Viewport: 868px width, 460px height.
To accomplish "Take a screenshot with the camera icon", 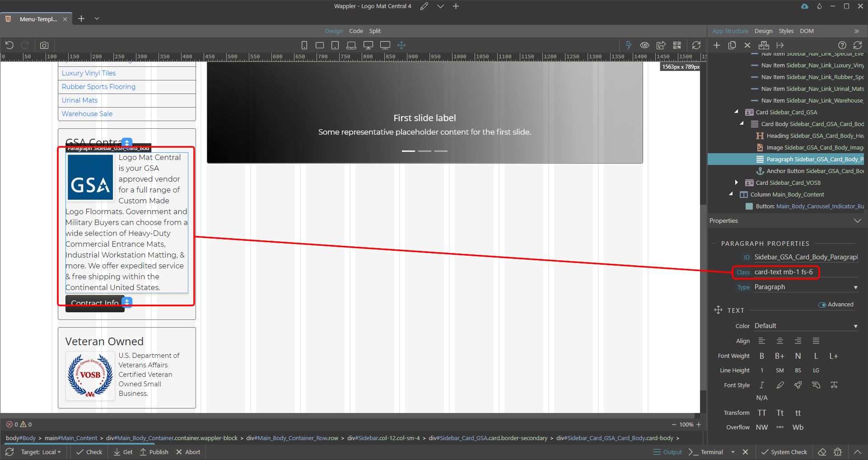I will (44, 45).
